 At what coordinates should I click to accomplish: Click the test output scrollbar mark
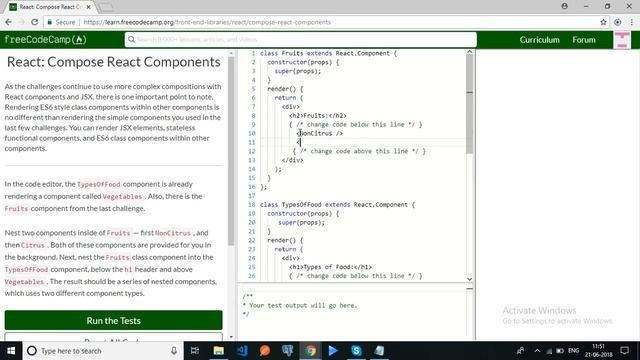(469, 289)
